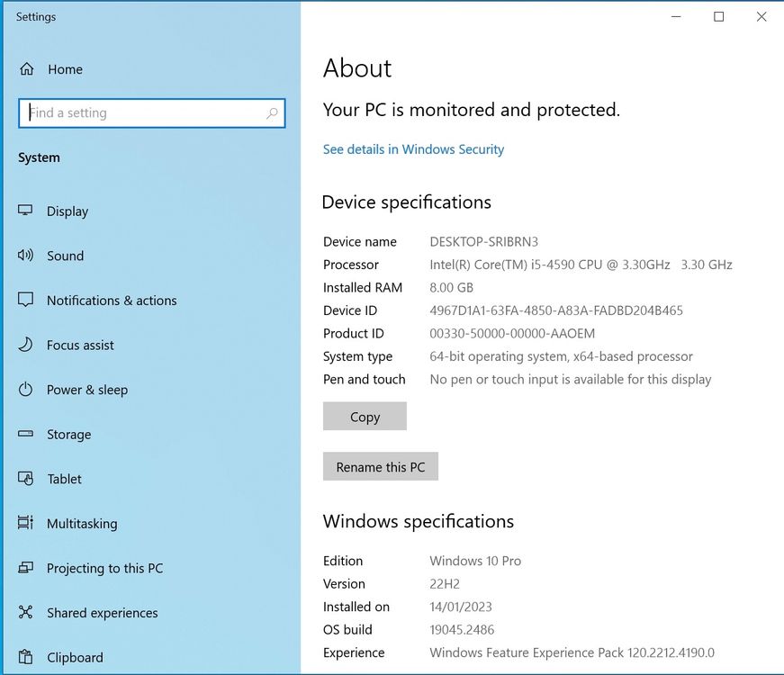Select Clipboard in the sidebar
Viewport: 784px width, 675px height.
tap(75, 657)
